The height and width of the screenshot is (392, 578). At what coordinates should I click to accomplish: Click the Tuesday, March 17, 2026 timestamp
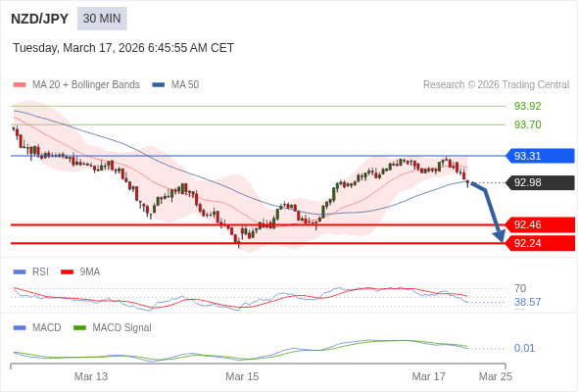click(x=123, y=48)
